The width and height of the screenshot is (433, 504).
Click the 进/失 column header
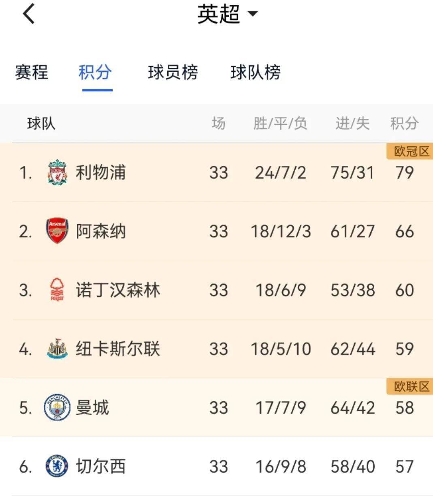click(x=352, y=123)
